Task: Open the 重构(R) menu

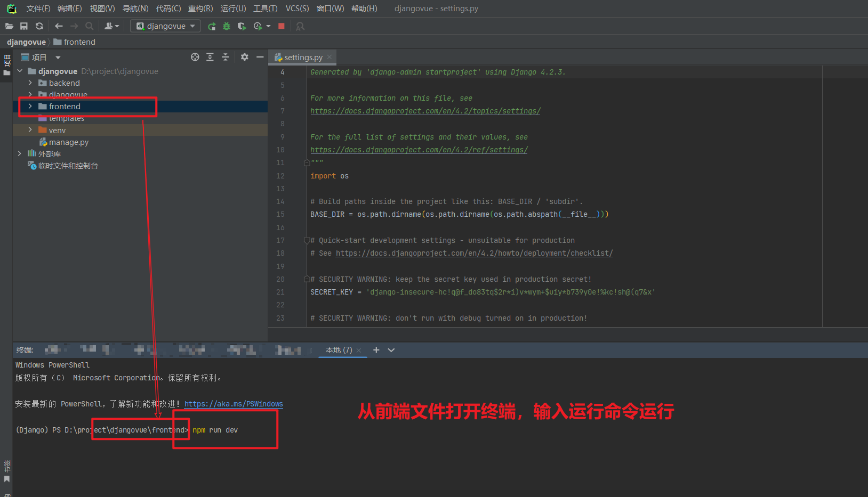Action: tap(200, 9)
